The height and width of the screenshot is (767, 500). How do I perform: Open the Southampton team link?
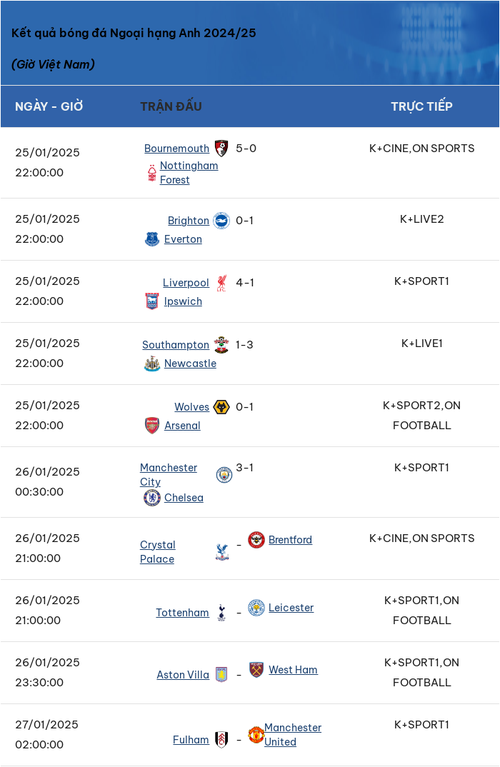[x=176, y=345]
